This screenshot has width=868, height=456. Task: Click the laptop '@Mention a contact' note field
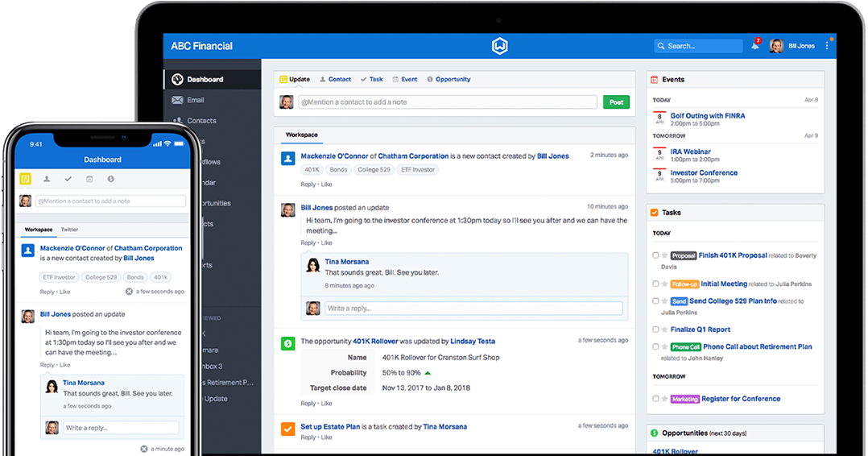coord(448,102)
